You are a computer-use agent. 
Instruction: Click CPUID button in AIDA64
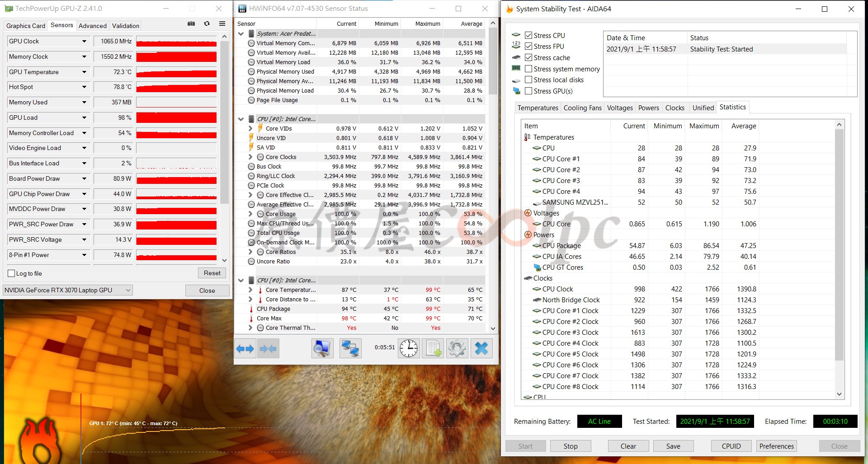click(731, 446)
